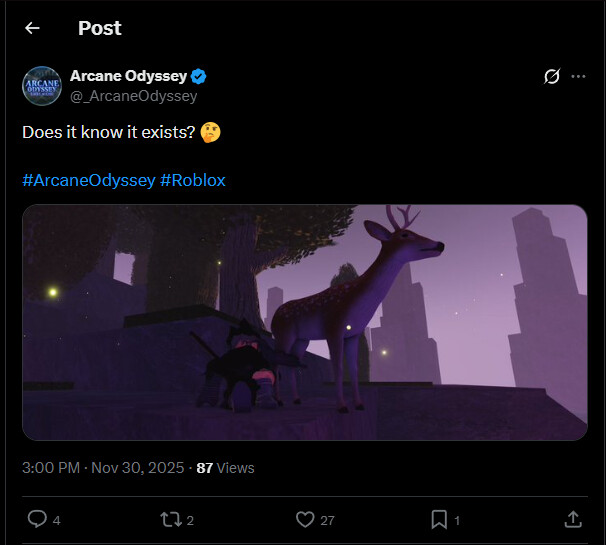Image resolution: width=606 pixels, height=545 pixels.
Task: Share the post via upload icon
Action: 573,519
